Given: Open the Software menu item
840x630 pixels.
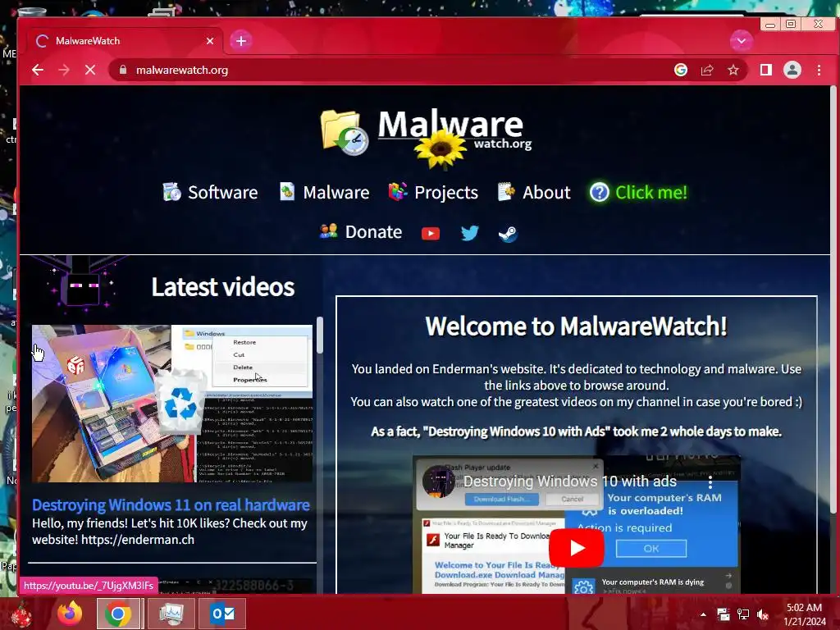Looking at the screenshot, I should point(210,192).
